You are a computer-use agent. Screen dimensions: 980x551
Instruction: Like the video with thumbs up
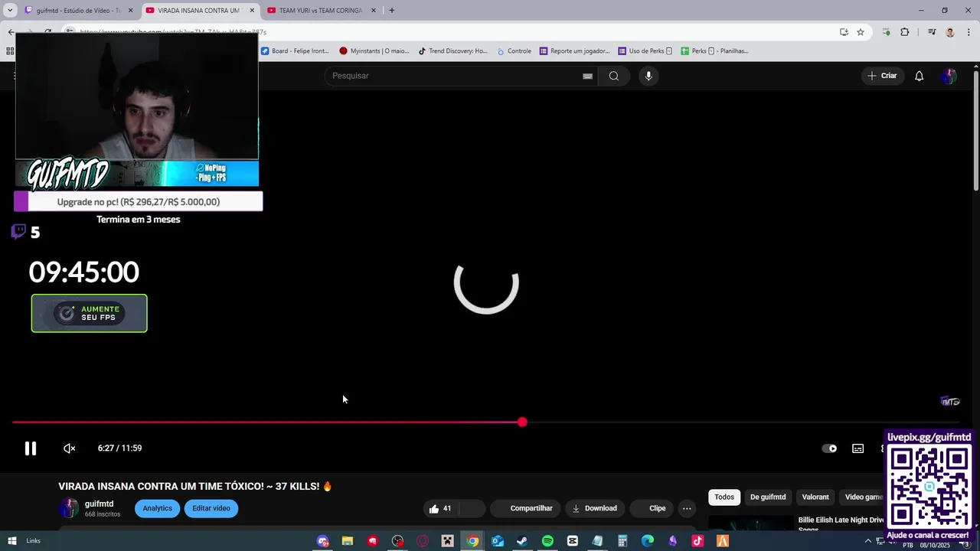(440, 508)
